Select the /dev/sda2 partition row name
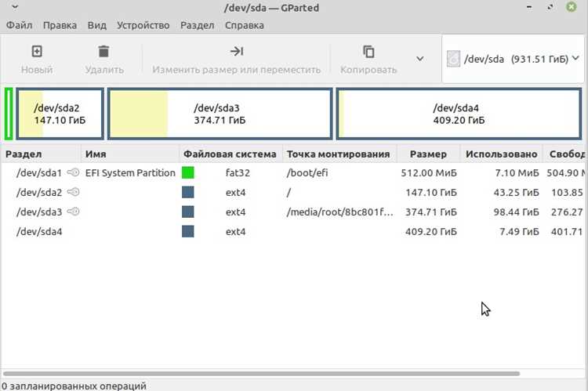588x391 pixels. [x=39, y=192]
